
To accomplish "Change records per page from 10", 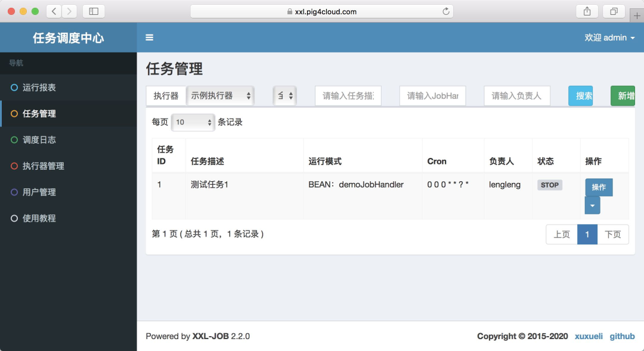I will pyautogui.click(x=193, y=122).
